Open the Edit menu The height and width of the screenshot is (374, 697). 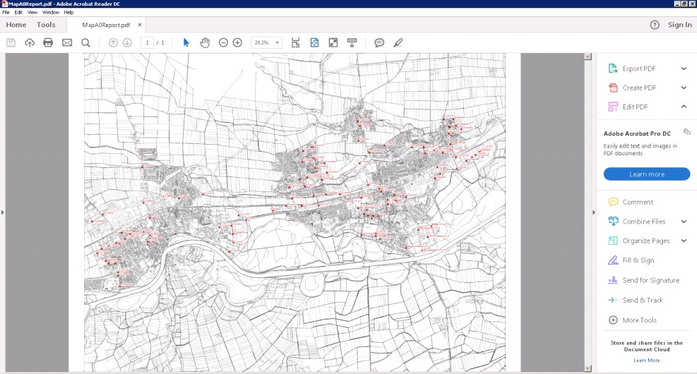pos(19,12)
